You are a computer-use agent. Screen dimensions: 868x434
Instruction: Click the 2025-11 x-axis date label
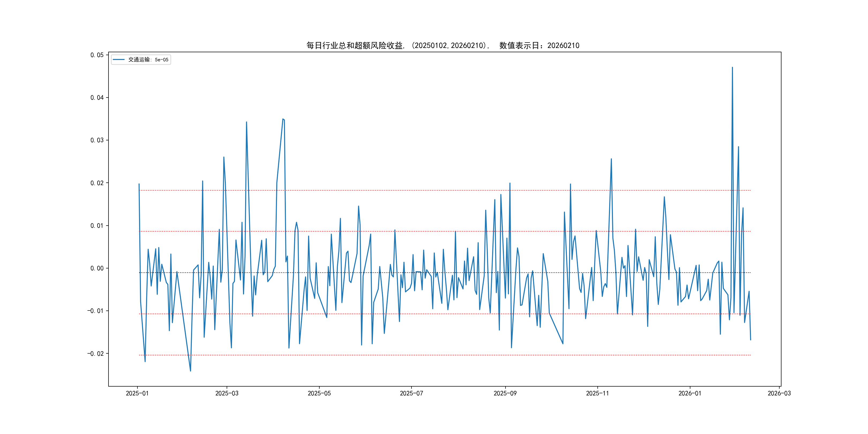tap(597, 393)
